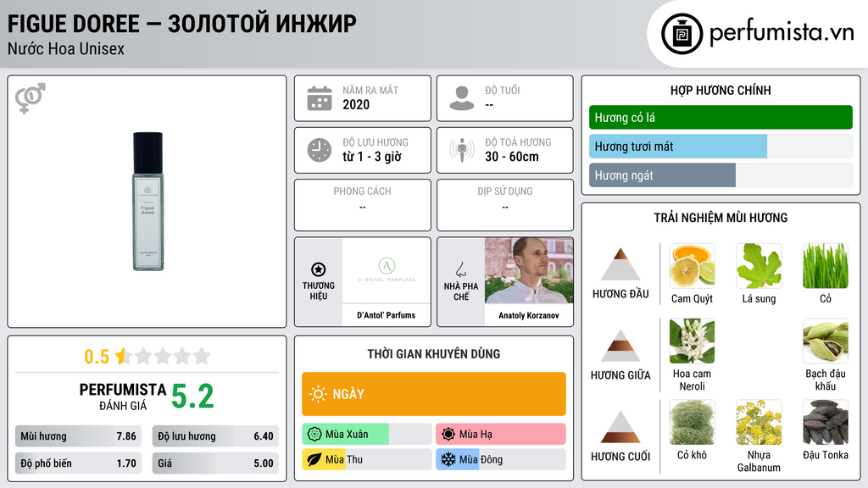Click the HƯƠNG CUỐI label
Image resolution: width=868 pixels, height=488 pixels.
(620, 457)
